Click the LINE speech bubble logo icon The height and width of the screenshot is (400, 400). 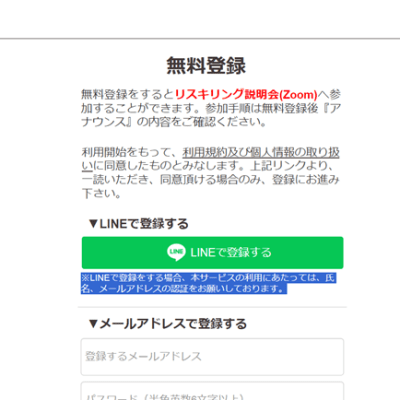[176, 252]
